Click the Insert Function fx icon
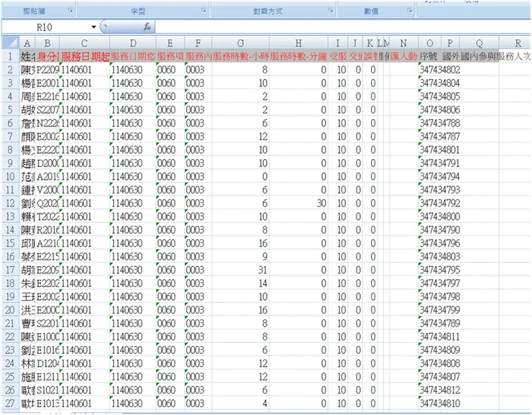Image resolution: width=532 pixels, height=415 pixels. (x=147, y=27)
